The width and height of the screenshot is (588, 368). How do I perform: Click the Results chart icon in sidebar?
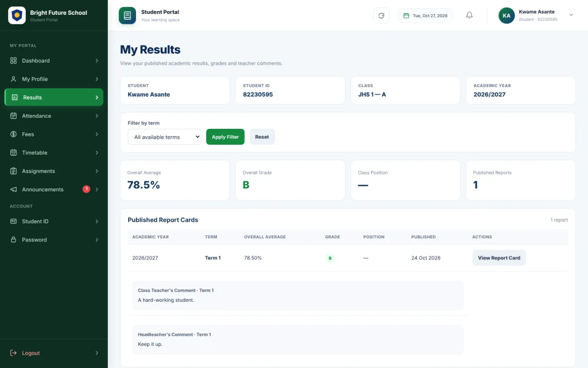[x=15, y=98]
